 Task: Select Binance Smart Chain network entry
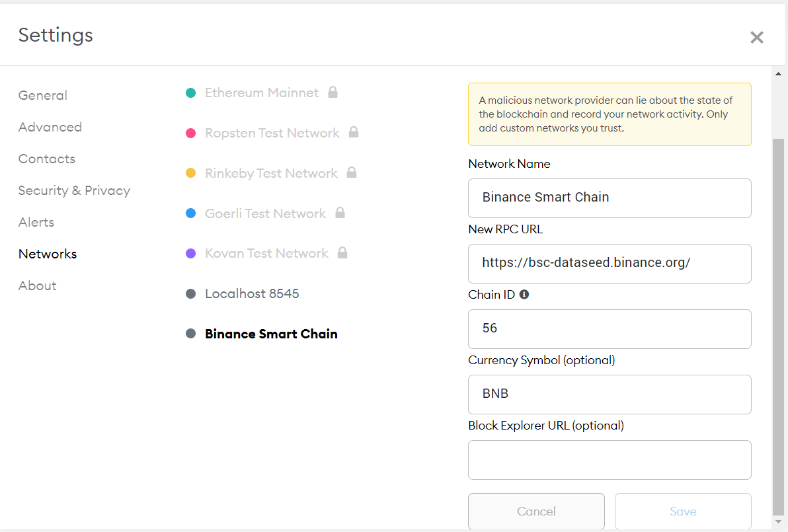(272, 334)
